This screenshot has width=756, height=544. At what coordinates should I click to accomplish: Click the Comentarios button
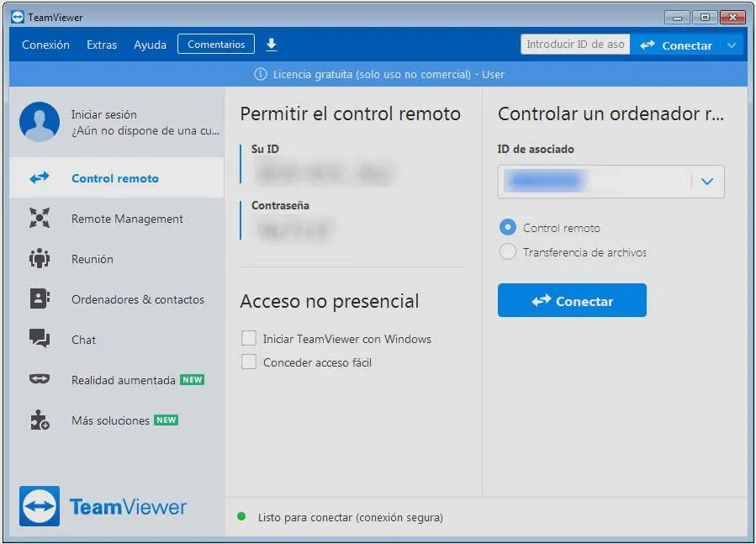click(x=216, y=45)
